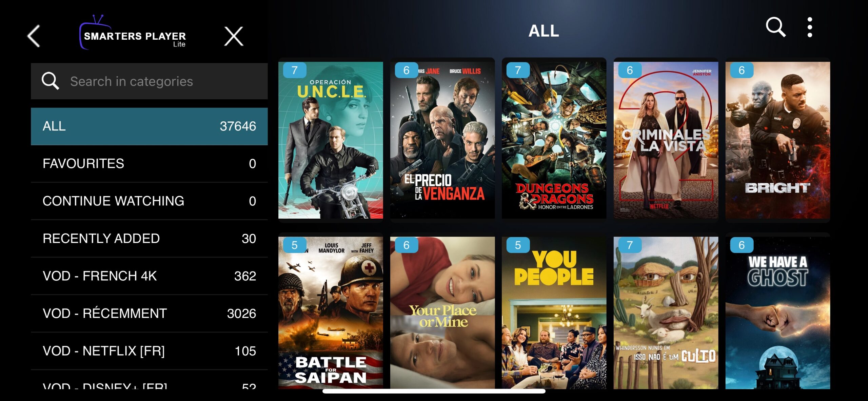Open search using top-right magnifier icon
Screen dimensions: 868x401
(776, 27)
